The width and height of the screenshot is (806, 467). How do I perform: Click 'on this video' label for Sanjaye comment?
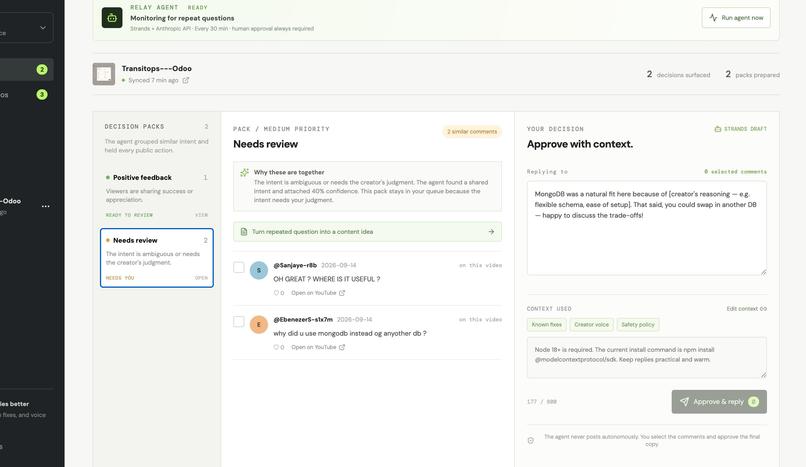click(x=480, y=266)
